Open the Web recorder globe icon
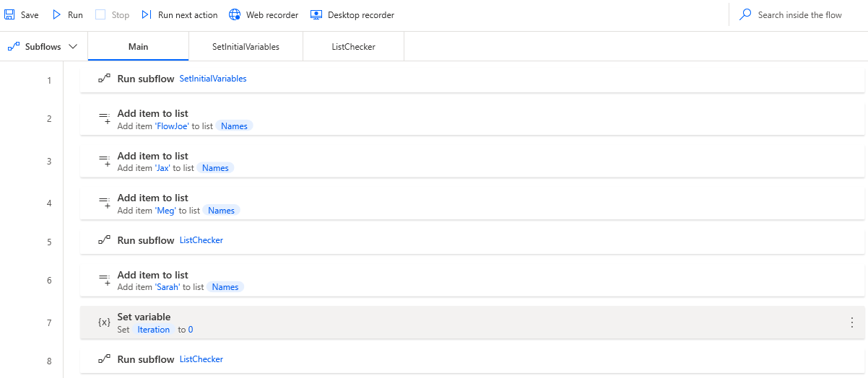The image size is (868, 378). point(235,14)
